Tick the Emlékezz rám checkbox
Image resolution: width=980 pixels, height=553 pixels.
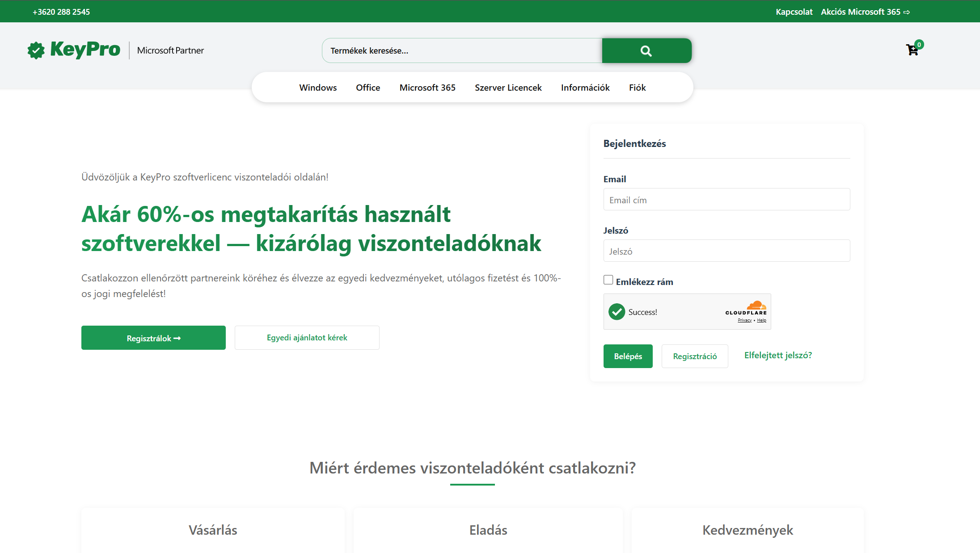click(x=608, y=280)
